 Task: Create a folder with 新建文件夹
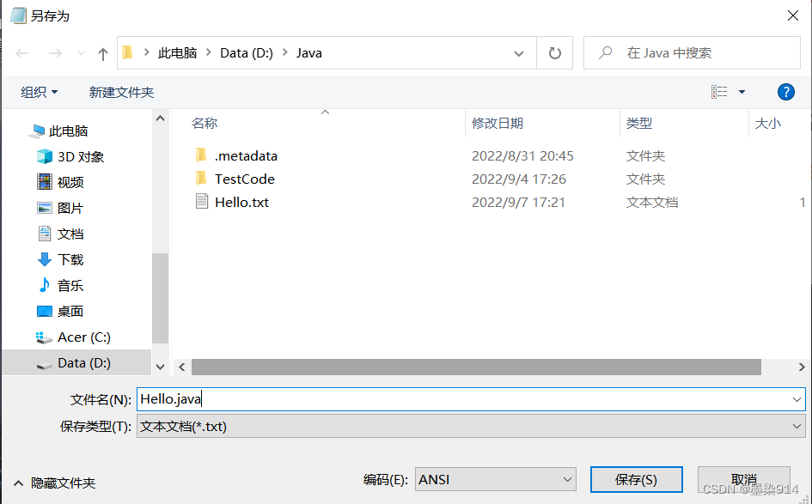pyautogui.click(x=122, y=92)
